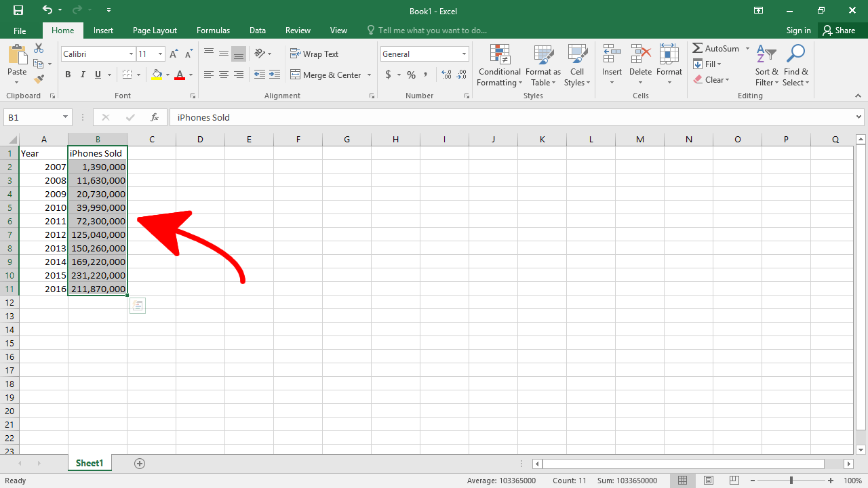Select Top Align icon
The height and width of the screenshot is (488, 868).
click(x=209, y=53)
